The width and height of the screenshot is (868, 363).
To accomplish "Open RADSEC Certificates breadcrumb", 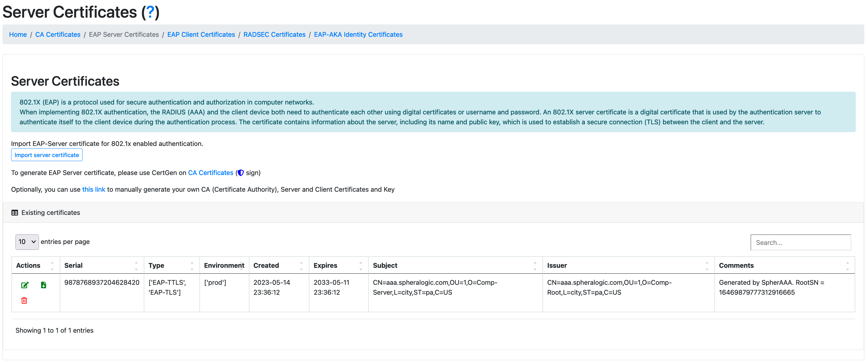I will (x=274, y=35).
